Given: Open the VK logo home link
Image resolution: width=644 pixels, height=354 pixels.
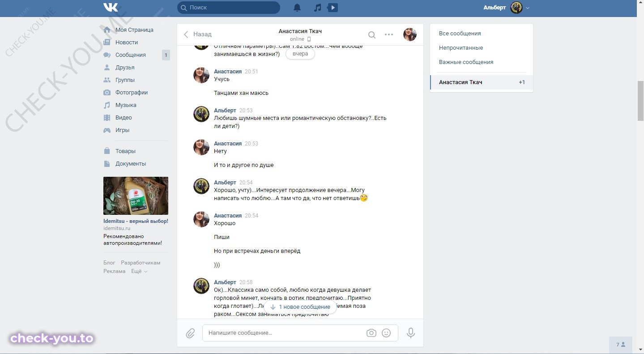Looking at the screenshot, I should point(111,8).
